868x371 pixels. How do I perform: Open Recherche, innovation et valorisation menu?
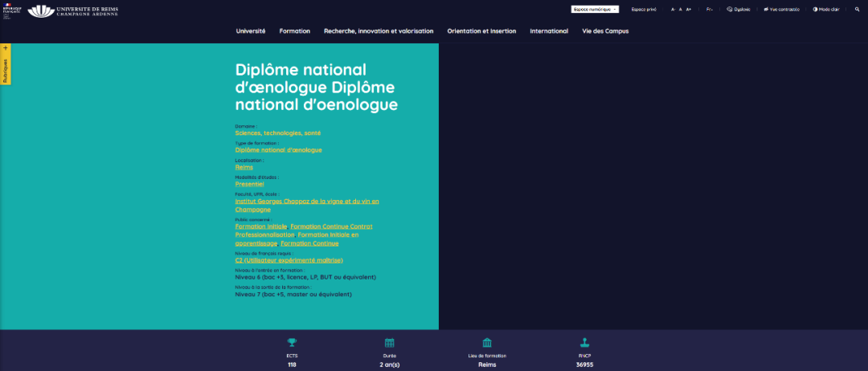[x=379, y=31]
